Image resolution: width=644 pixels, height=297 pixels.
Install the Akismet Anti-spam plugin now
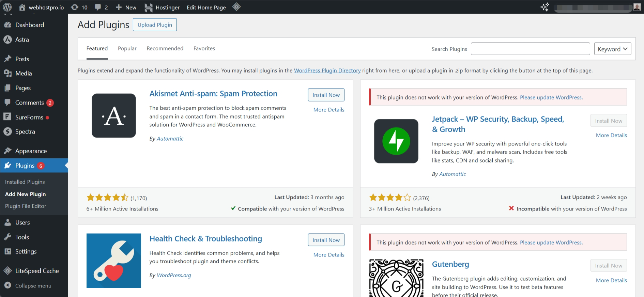tap(326, 95)
